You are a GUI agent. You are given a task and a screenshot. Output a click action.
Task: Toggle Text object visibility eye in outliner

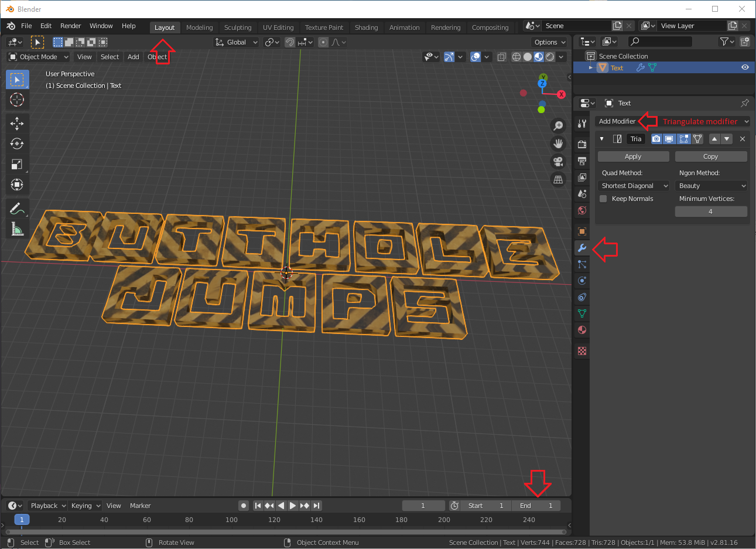coord(745,67)
